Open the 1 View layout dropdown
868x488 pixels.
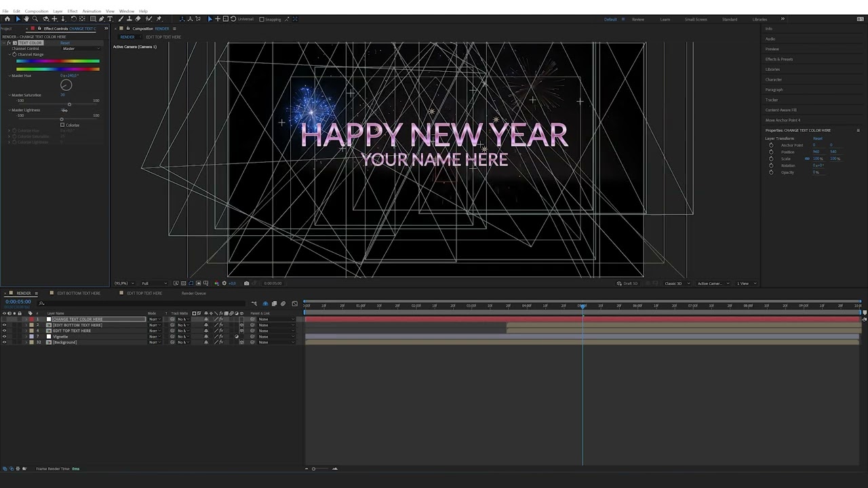coord(745,283)
